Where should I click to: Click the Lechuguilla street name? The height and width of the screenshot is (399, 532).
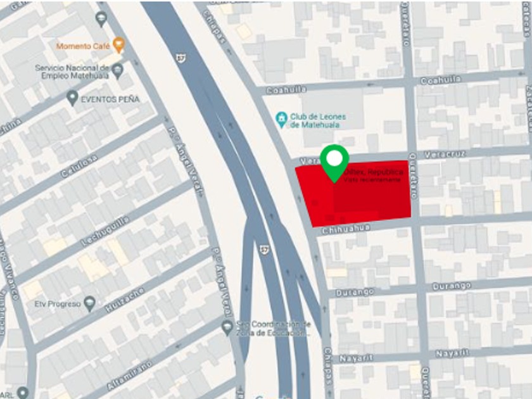[x=106, y=231]
